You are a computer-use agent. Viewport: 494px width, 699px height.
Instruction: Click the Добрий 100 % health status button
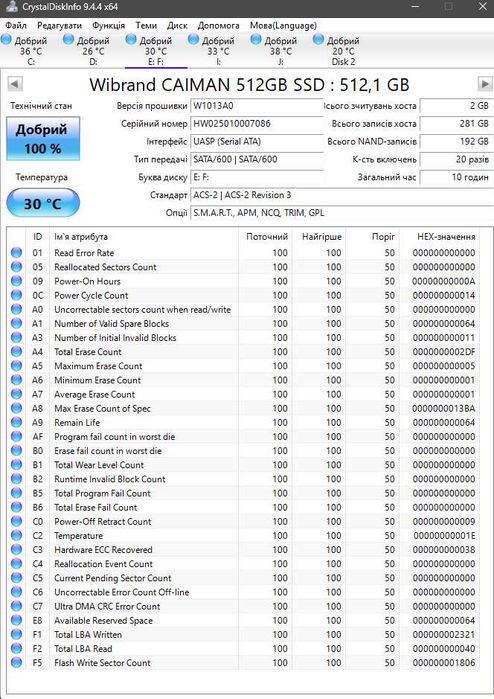(43, 139)
